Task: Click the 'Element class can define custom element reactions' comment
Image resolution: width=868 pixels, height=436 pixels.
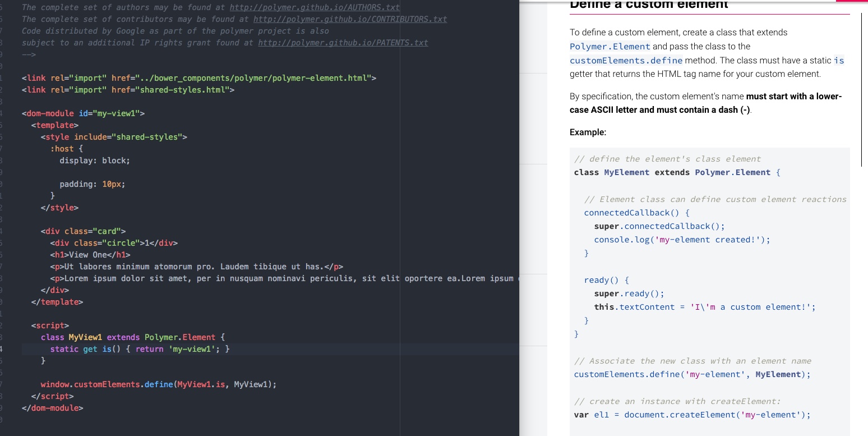Action: tap(715, 199)
